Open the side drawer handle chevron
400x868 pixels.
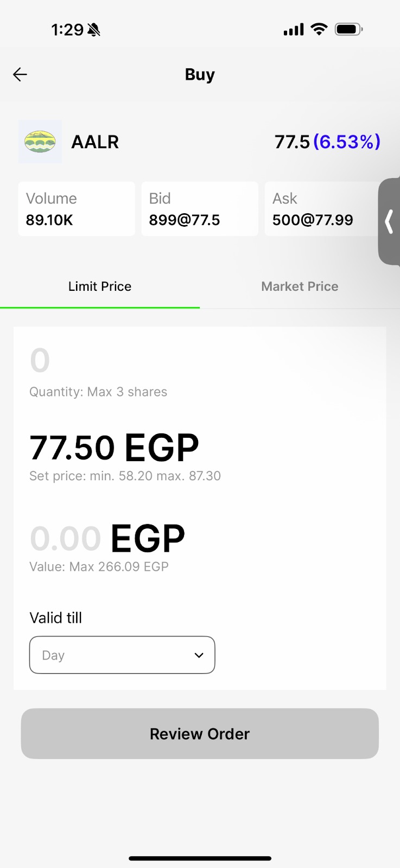[x=389, y=221]
